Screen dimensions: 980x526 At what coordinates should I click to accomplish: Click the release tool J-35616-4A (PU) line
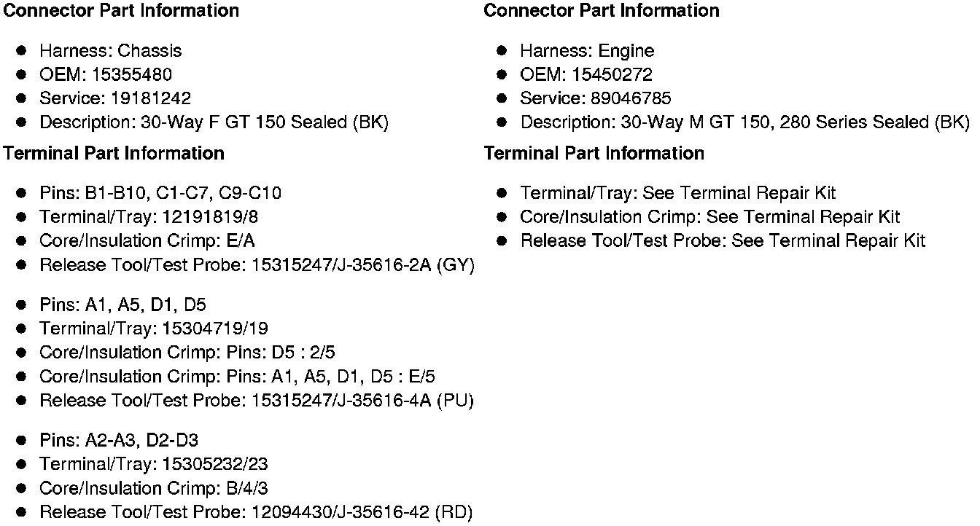click(x=257, y=401)
